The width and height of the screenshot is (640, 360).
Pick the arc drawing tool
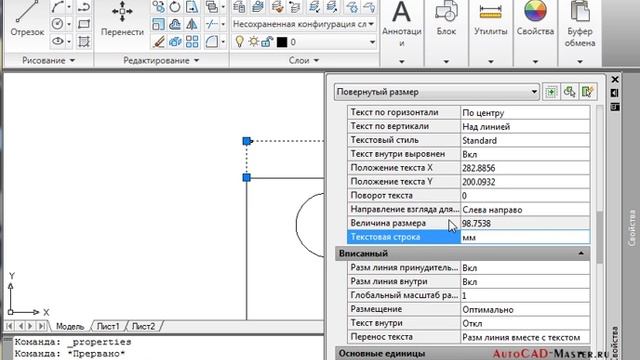pos(57,7)
